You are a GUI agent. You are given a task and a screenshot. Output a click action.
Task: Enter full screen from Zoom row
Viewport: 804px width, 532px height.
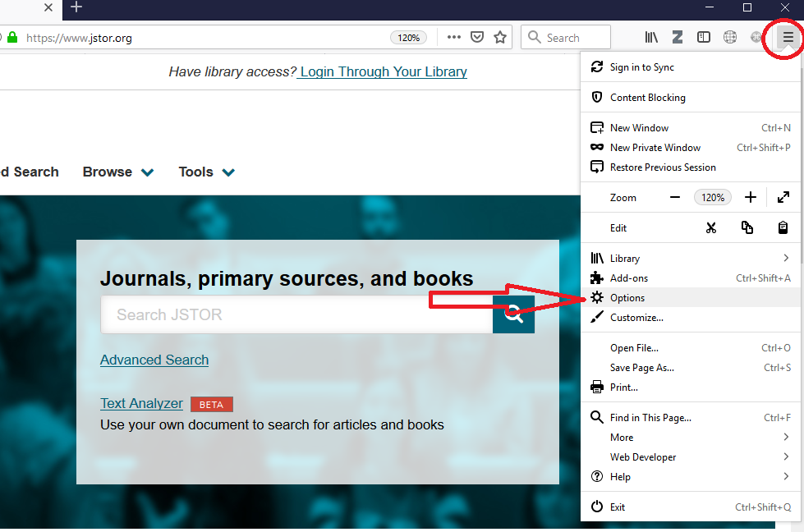(x=783, y=197)
